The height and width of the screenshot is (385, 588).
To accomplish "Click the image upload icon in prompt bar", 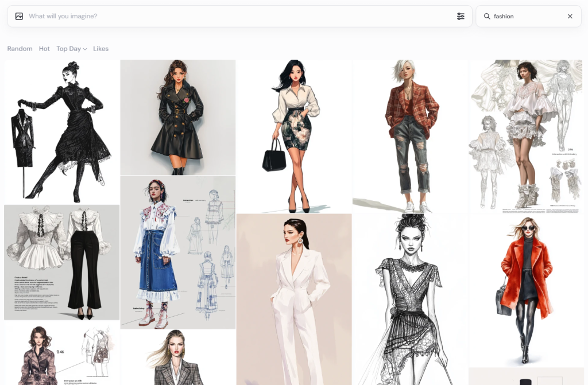I will point(19,17).
